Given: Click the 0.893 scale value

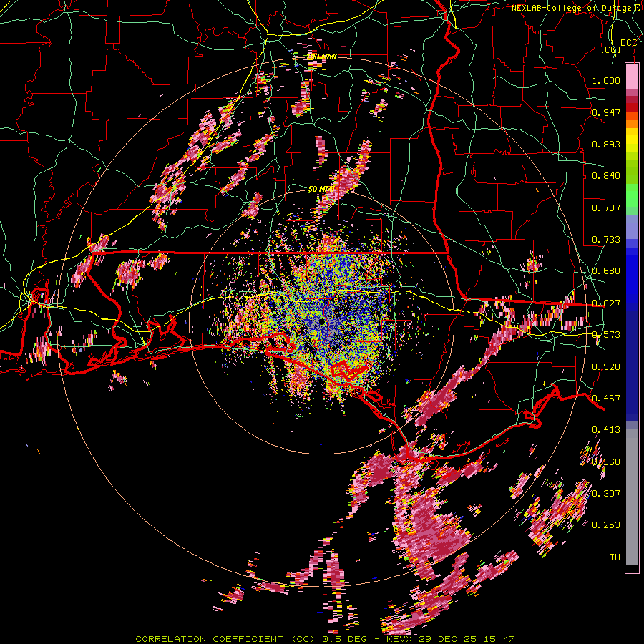Looking at the screenshot, I should (606, 144).
